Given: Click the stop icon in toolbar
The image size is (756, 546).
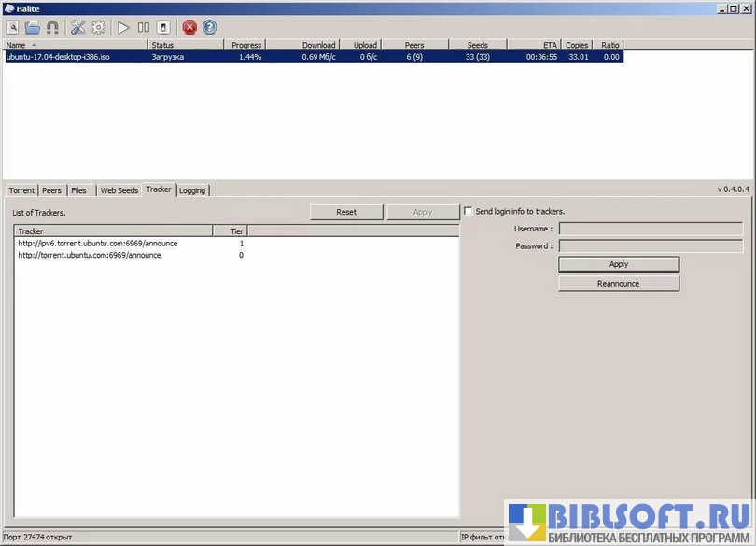Looking at the screenshot, I should pyautogui.click(x=162, y=27).
